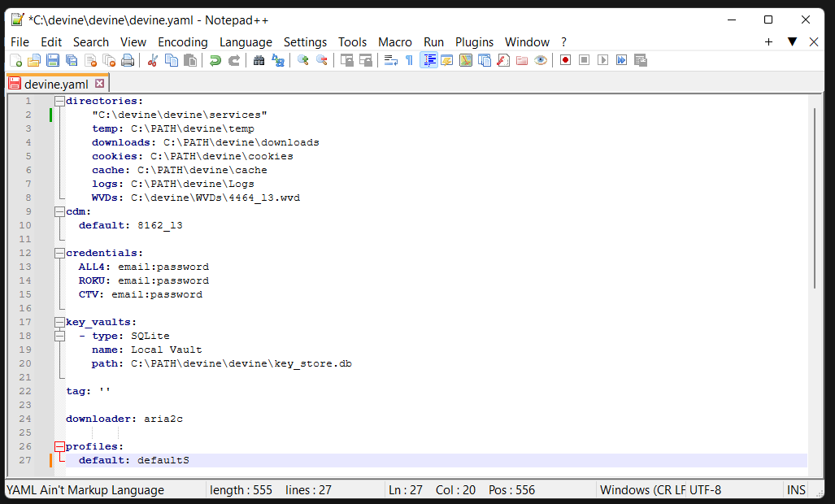Screen dimensions: 835x504
Task: Click the Paste clipboard icon
Action: [190, 60]
